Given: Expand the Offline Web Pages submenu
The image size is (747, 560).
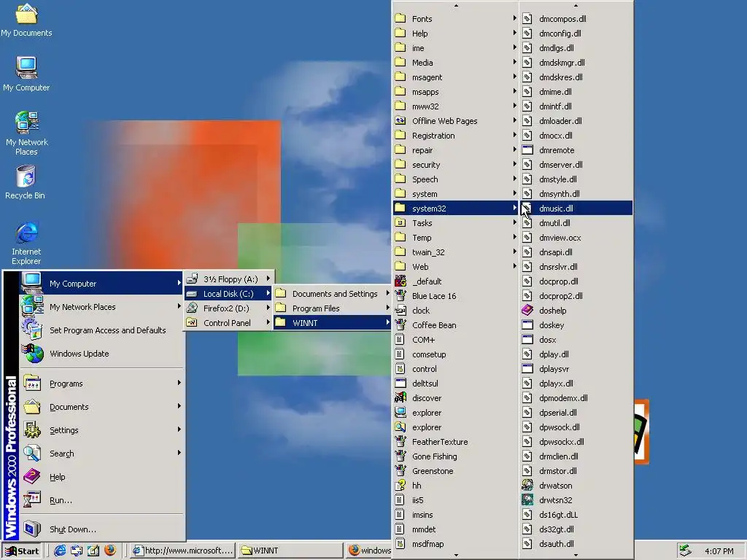Looking at the screenshot, I should [x=456, y=121].
